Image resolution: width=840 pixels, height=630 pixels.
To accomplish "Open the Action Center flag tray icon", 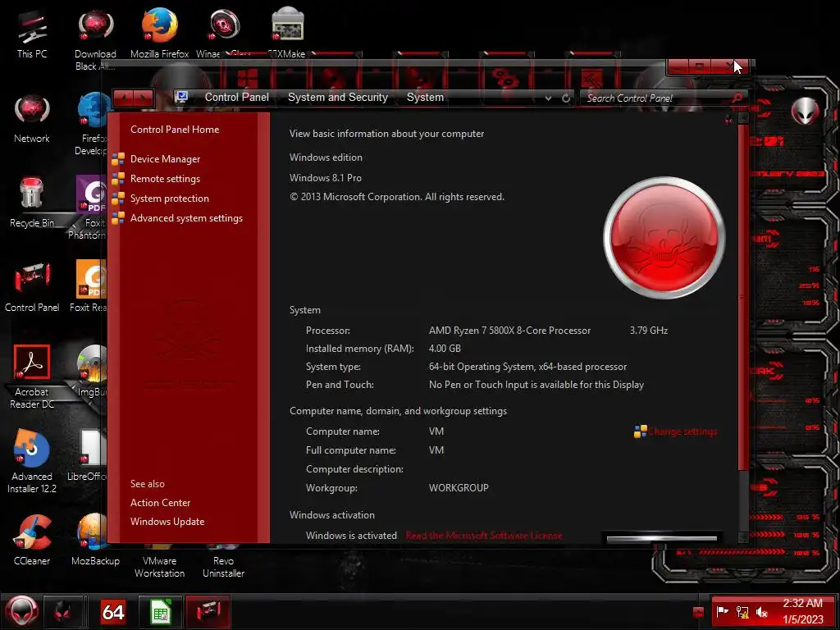I will 722,611.
